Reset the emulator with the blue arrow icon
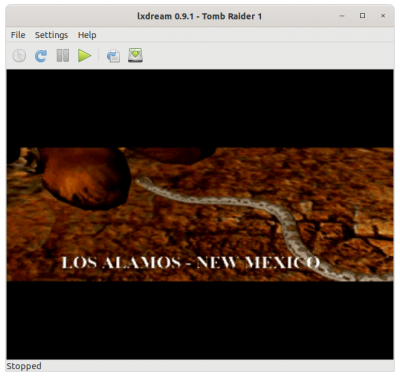The height and width of the screenshot is (377, 400). pos(41,55)
